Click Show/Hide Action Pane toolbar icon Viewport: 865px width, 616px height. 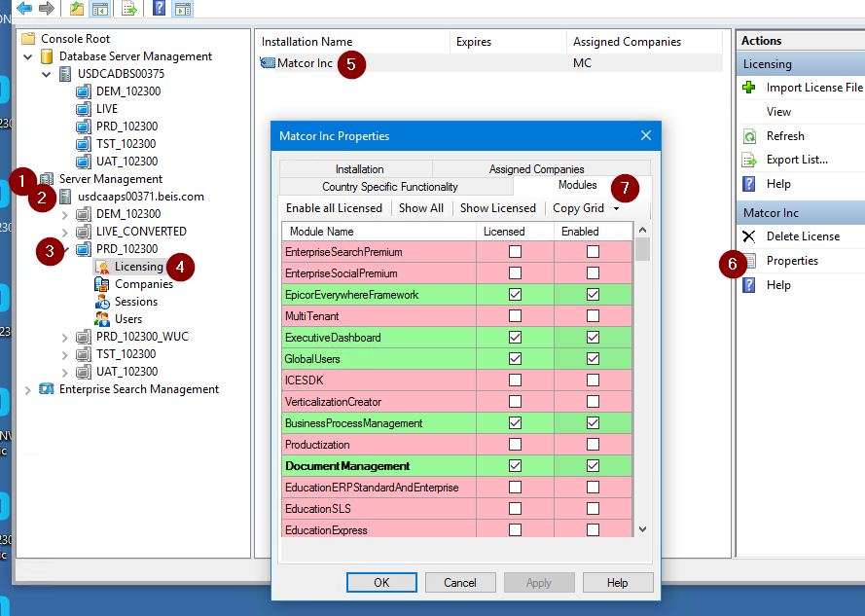[x=183, y=9]
